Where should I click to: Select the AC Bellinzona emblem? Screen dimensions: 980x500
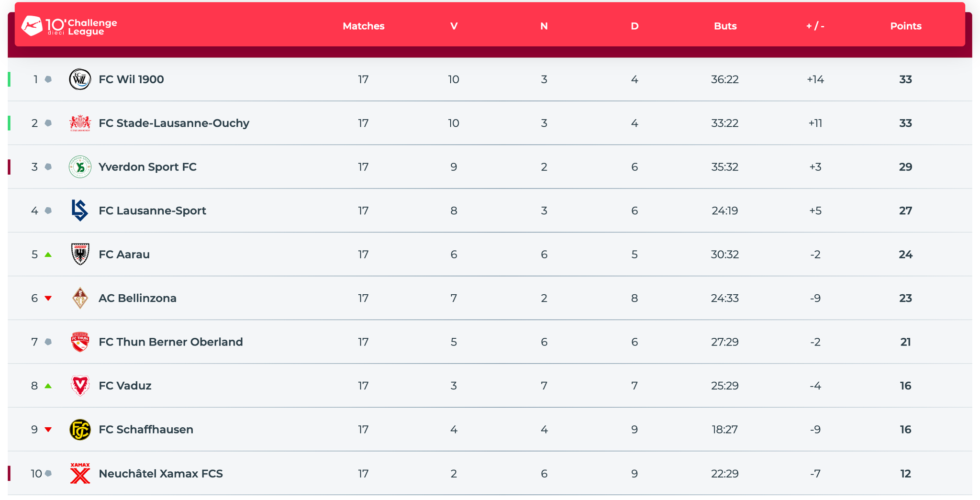tap(80, 298)
